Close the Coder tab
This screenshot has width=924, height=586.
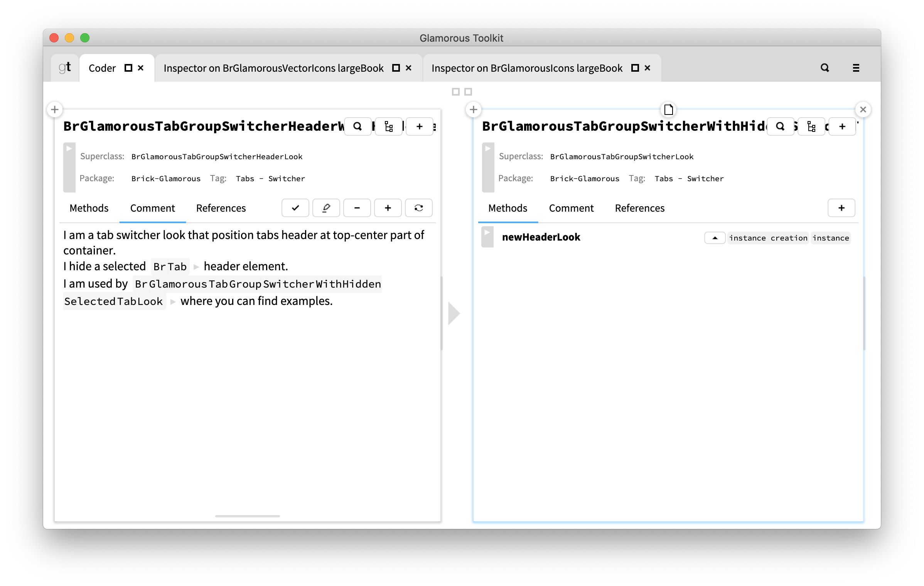[x=141, y=68]
